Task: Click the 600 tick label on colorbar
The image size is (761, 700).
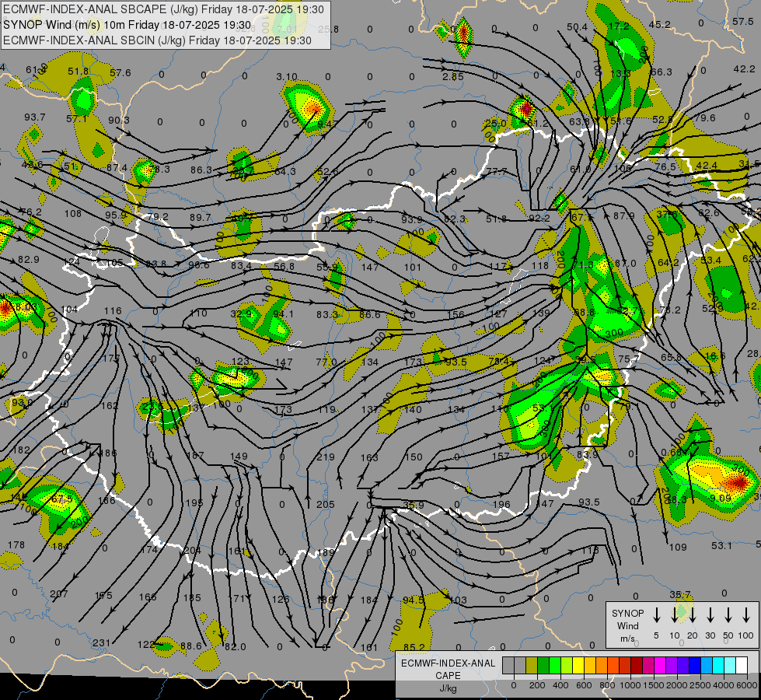Action: pos(584,685)
